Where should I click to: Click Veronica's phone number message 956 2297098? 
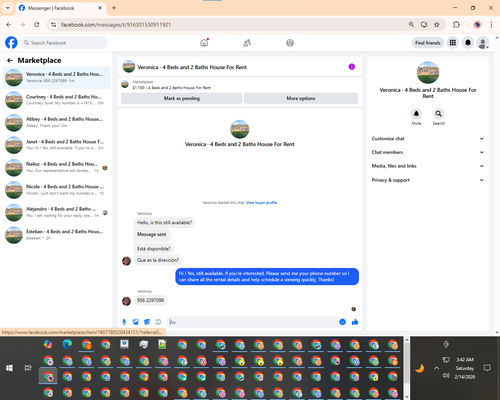click(150, 300)
